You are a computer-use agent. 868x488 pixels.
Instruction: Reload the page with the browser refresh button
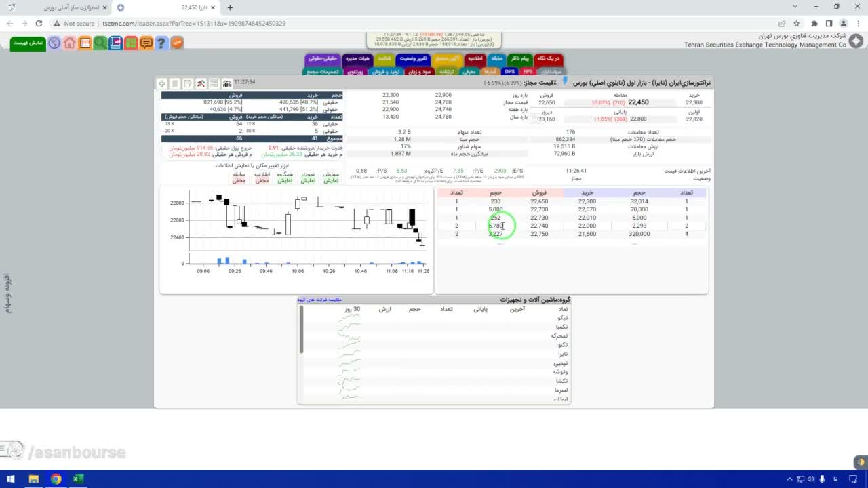click(x=39, y=23)
